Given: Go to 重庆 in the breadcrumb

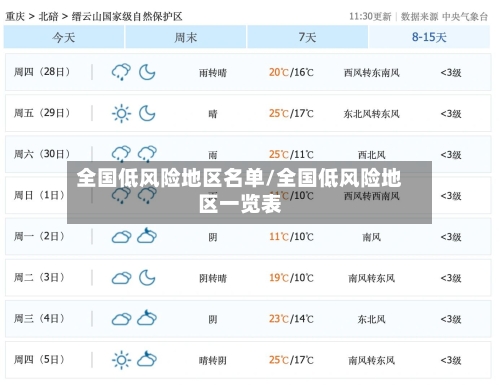Looking at the screenshot, I should click(15, 16).
